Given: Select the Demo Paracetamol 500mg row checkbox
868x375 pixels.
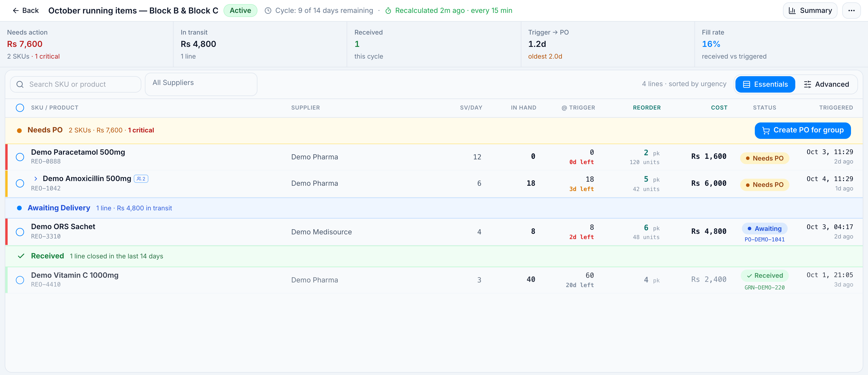Looking at the screenshot, I should pos(20,157).
